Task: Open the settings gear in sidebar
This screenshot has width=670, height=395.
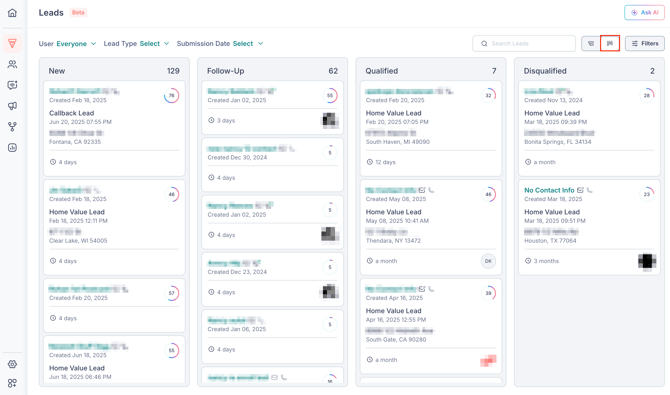Action: click(12, 364)
